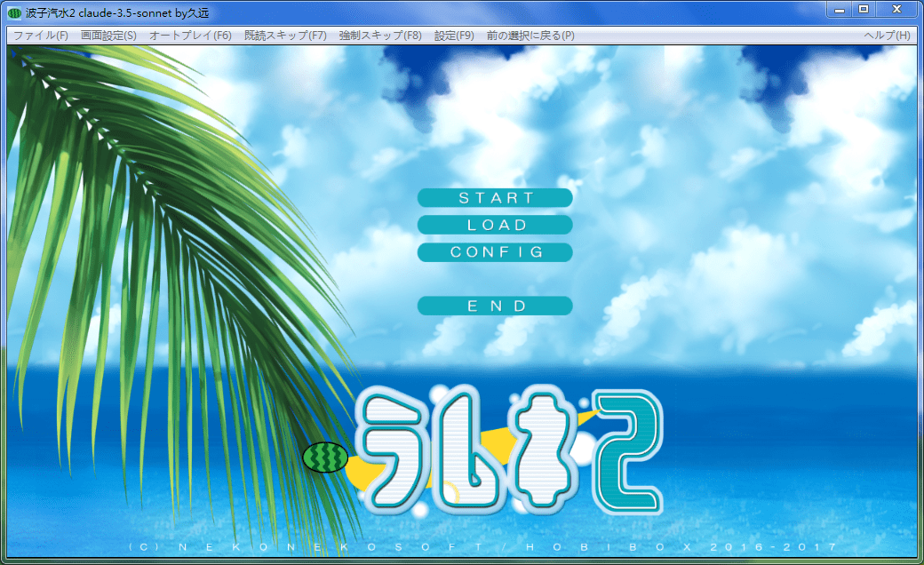This screenshot has height=565, width=924.
Task: Open the ヘルプ(H) menu
Action: coord(887,36)
